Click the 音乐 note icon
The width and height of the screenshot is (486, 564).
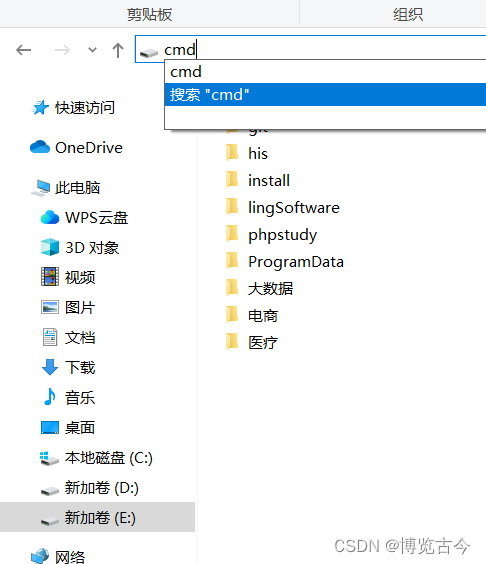[x=50, y=397]
